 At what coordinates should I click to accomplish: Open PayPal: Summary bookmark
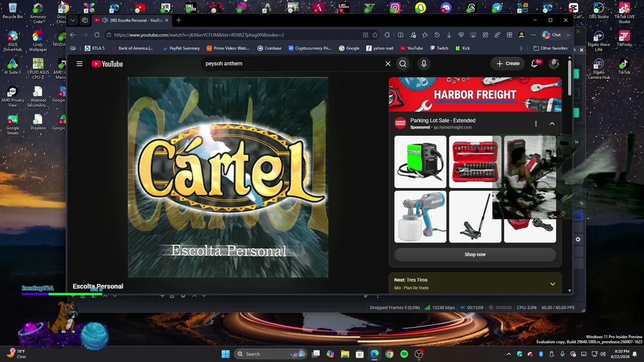181,48
